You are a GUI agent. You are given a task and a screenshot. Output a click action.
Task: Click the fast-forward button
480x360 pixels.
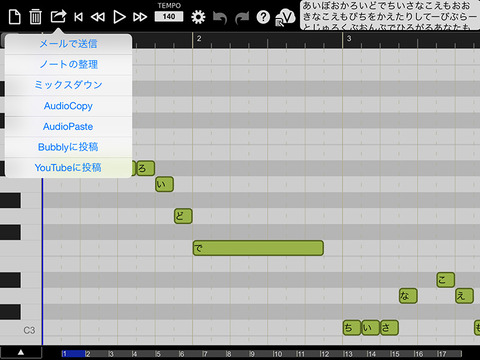pyautogui.click(x=140, y=17)
